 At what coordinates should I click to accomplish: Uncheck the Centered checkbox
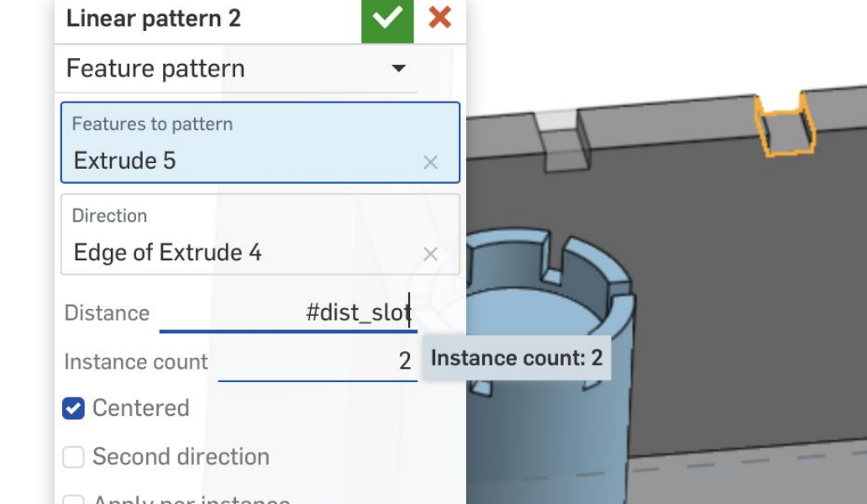(x=74, y=409)
